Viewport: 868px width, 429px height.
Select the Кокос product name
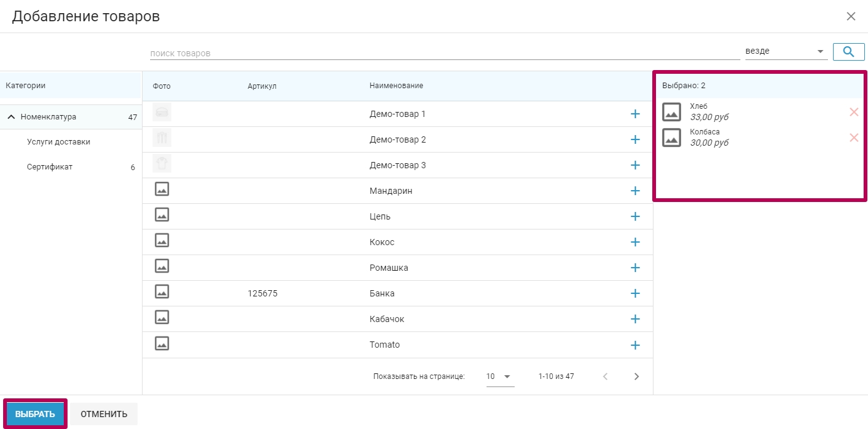[382, 242]
